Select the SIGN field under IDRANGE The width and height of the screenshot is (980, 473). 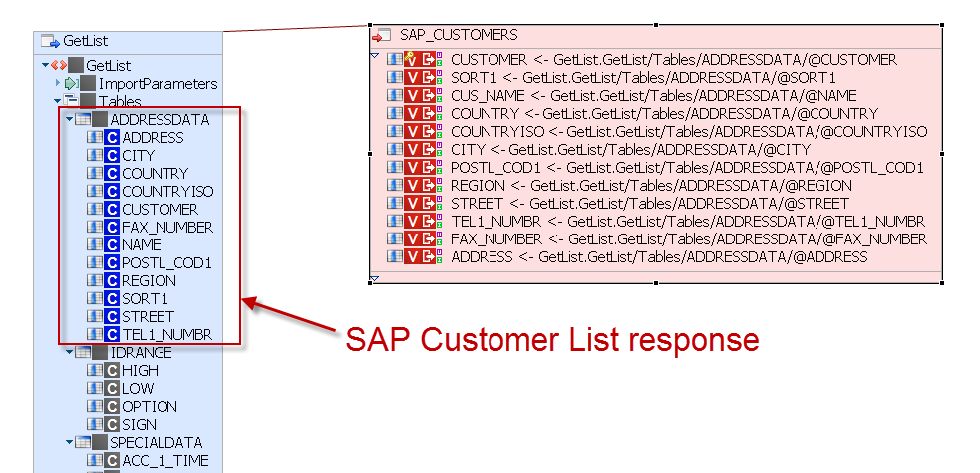click(x=139, y=425)
